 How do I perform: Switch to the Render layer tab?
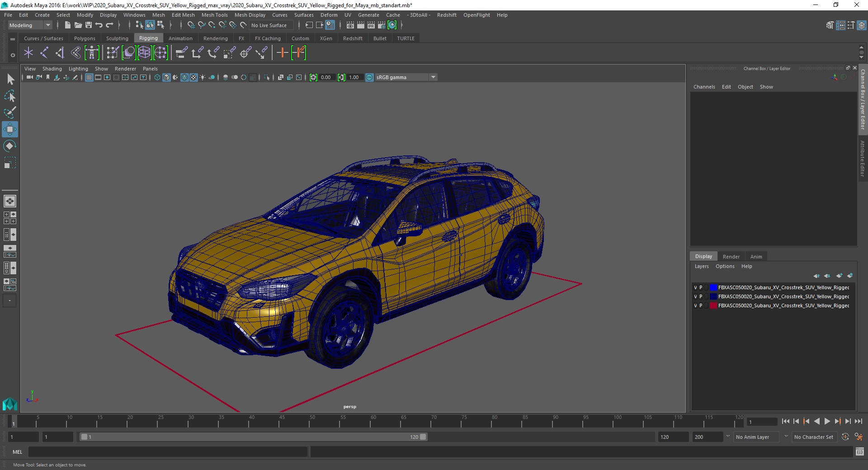tap(731, 256)
